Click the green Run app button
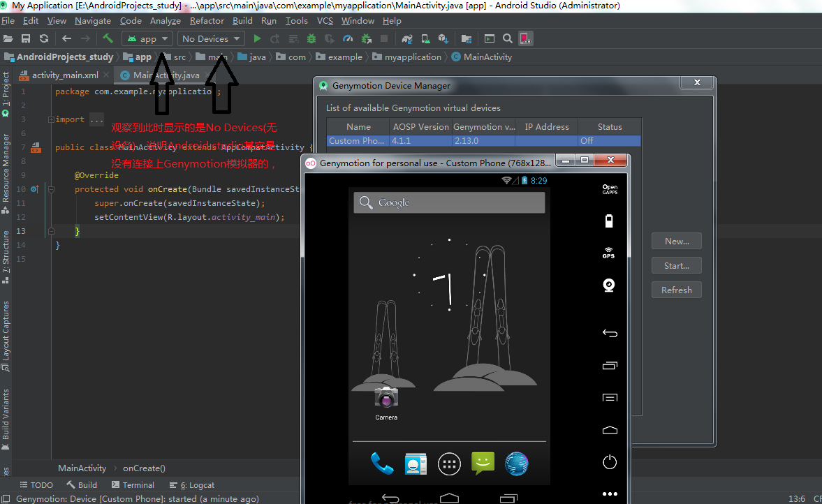The image size is (822, 504). [257, 38]
